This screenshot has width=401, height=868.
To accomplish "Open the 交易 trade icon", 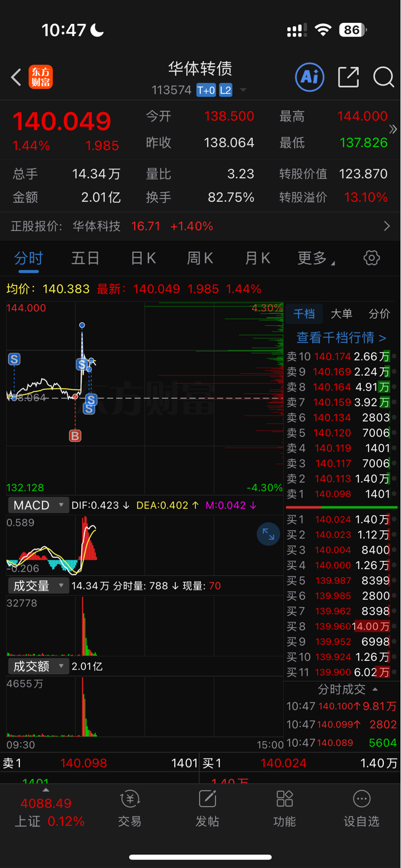I will coord(129,809).
